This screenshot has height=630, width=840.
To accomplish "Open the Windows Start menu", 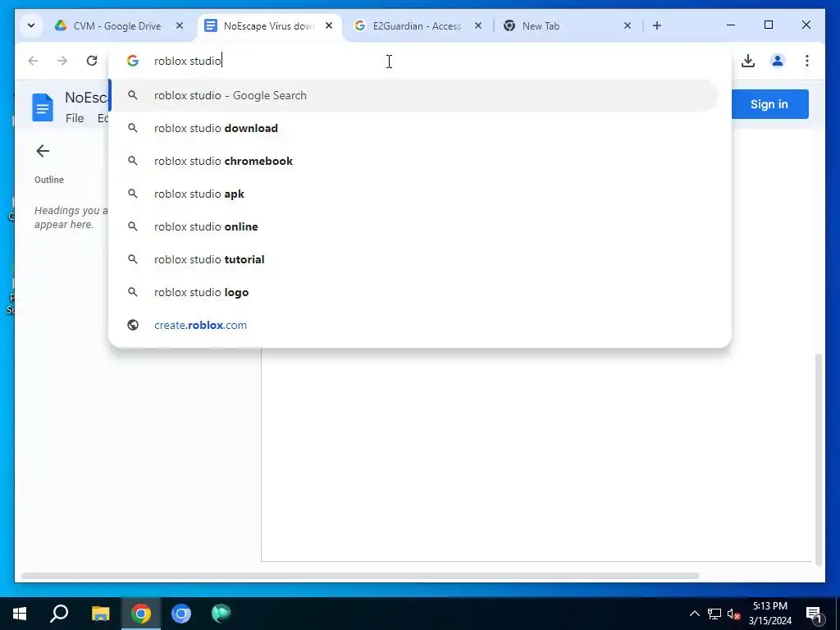I will click(x=20, y=614).
